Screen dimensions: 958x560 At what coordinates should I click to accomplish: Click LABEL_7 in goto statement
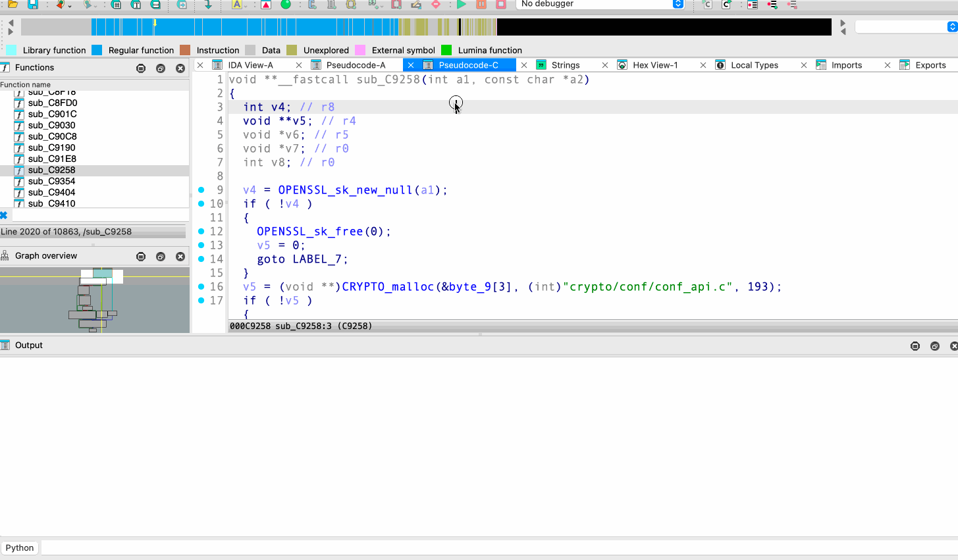(x=317, y=259)
